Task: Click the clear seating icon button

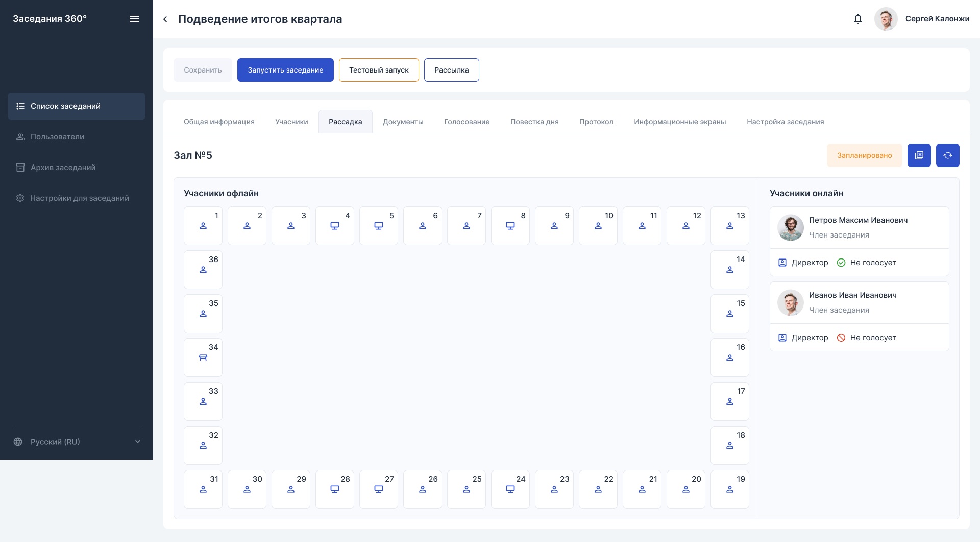Action: pos(919,155)
